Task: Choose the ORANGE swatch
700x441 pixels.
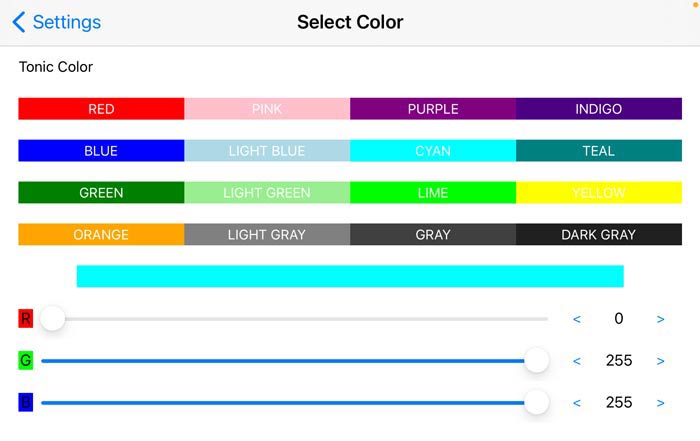Action: point(101,234)
